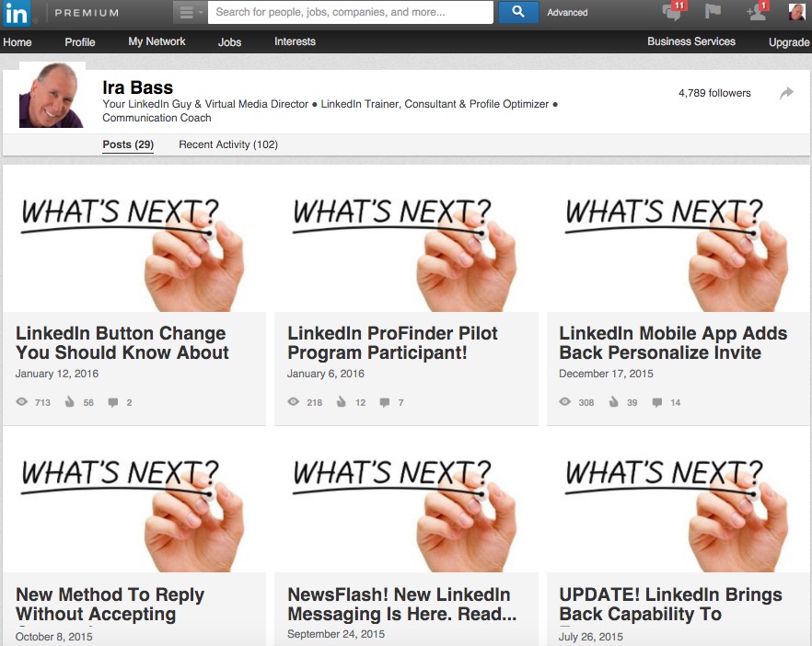Open NewsFlash New LinkedIn Messaging post image

coord(406,501)
